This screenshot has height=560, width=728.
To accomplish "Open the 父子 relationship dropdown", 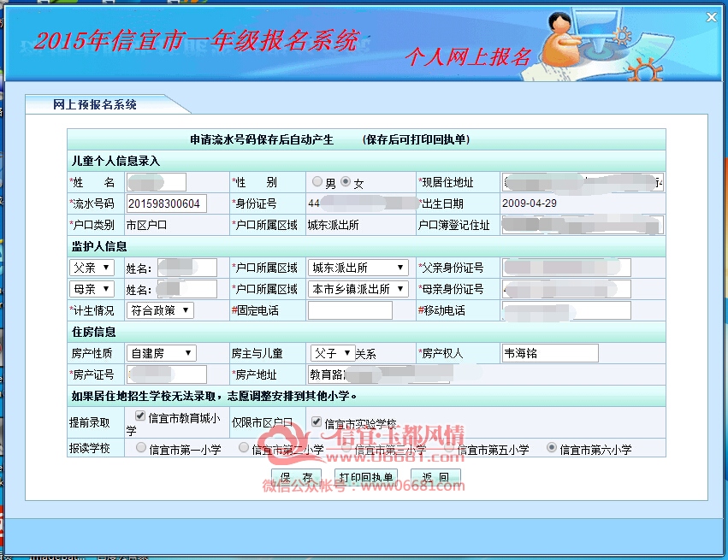I will pos(333,353).
